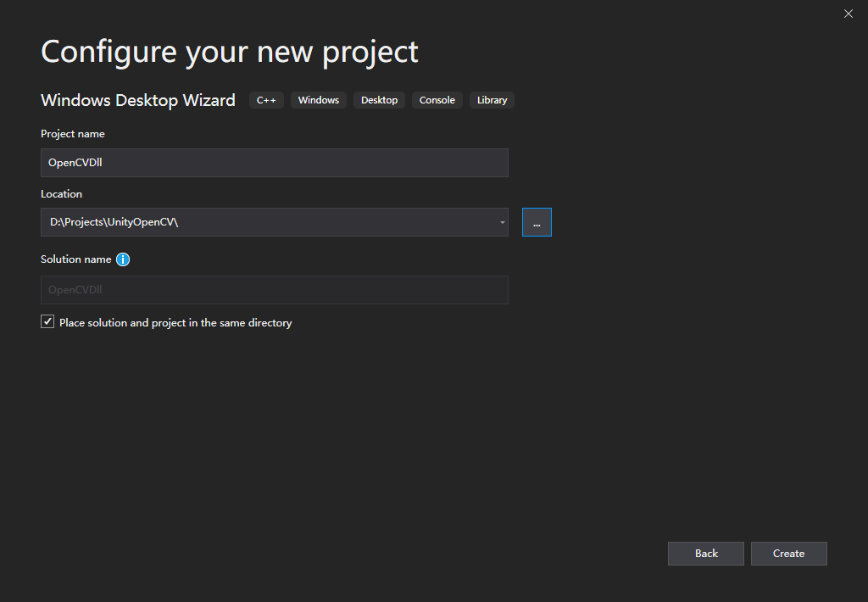
Task: Click the Project name text field
Action: point(274,163)
